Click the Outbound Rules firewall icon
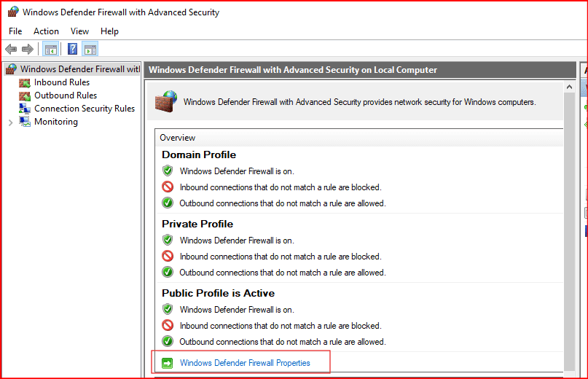588x379 pixels. tap(25, 95)
